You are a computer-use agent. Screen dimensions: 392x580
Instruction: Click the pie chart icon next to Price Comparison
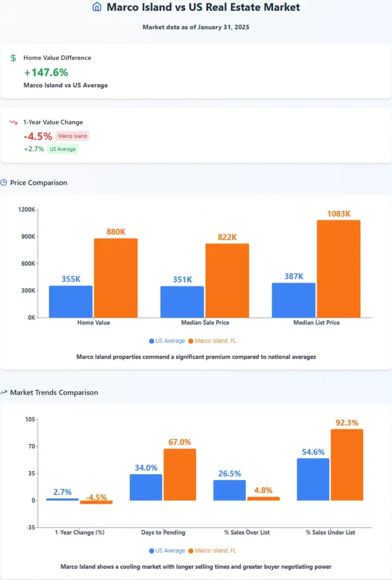[x=4, y=183]
